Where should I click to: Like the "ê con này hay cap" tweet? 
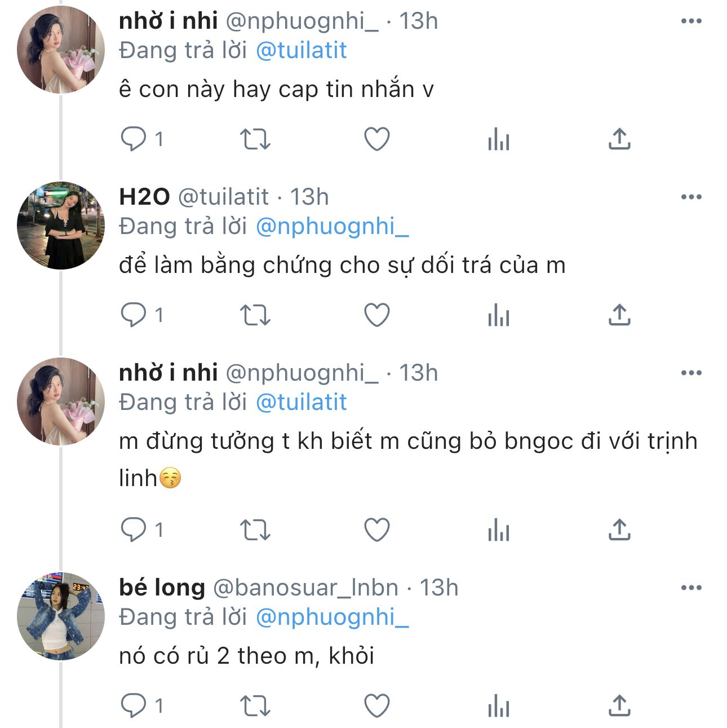click(x=377, y=139)
